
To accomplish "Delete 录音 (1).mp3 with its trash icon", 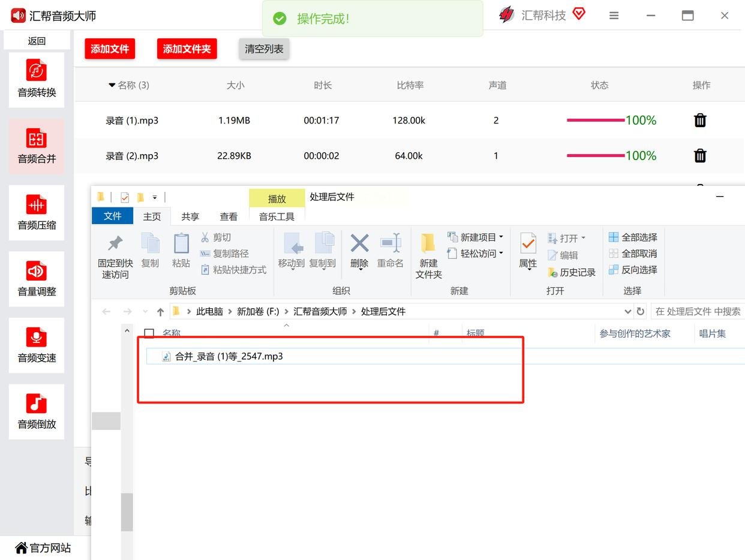I will coord(700,121).
